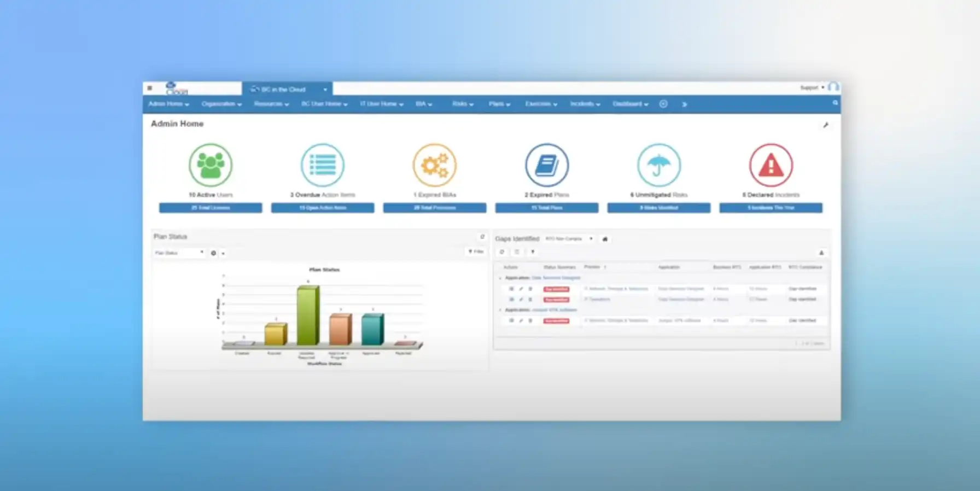Click the refresh icon in Gaps Identified toolbar
980x491 pixels.
[502, 252]
